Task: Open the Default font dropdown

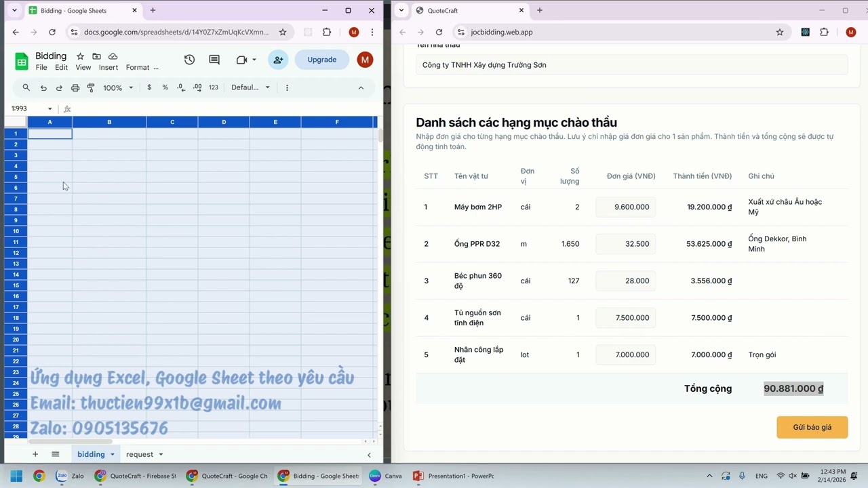Action: [251, 87]
